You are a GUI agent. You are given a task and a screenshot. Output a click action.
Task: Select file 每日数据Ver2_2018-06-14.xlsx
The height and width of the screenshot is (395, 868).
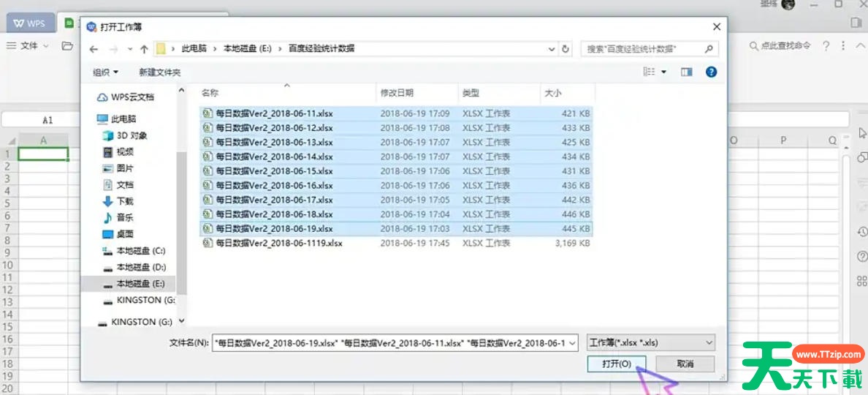point(396,157)
